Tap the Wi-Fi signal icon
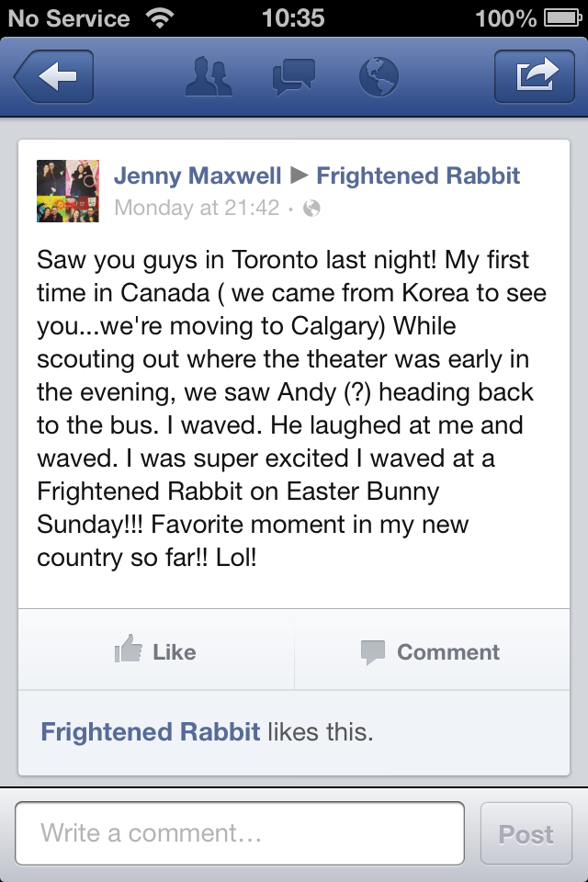The width and height of the screenshot is (588, 882). [159, 17]
